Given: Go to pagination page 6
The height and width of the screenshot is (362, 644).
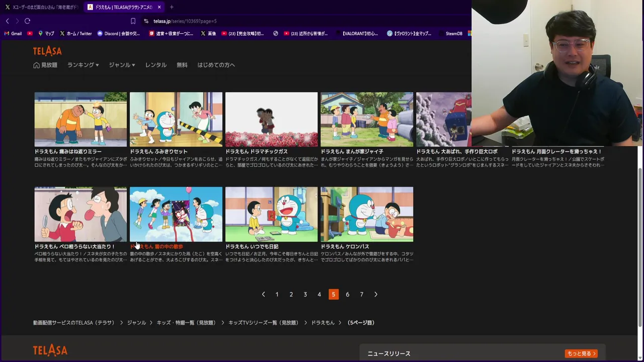Looking at the screenshot, I should coord(347,294).
